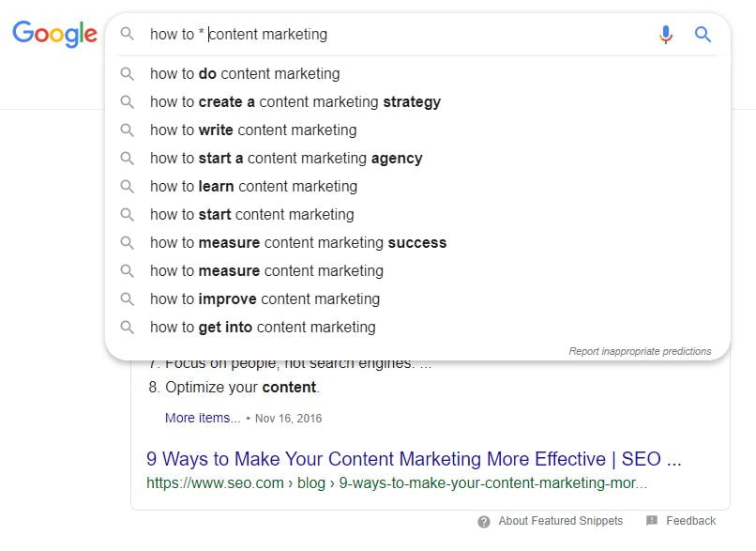756x551 pixels.
Task: Pick suggestion 'how to learn content marketing'
Action: coord(417,186)
